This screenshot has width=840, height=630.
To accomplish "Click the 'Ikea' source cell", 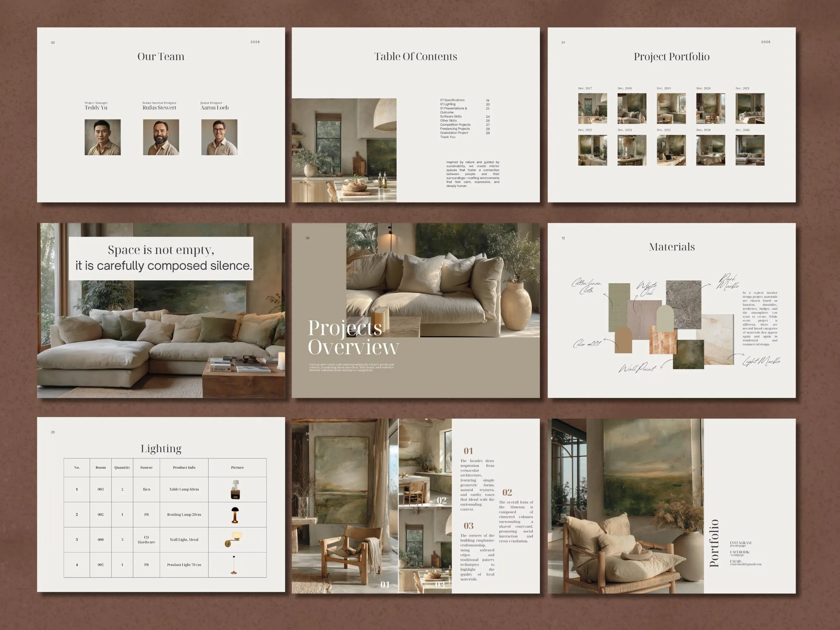I will coord(146,489).
